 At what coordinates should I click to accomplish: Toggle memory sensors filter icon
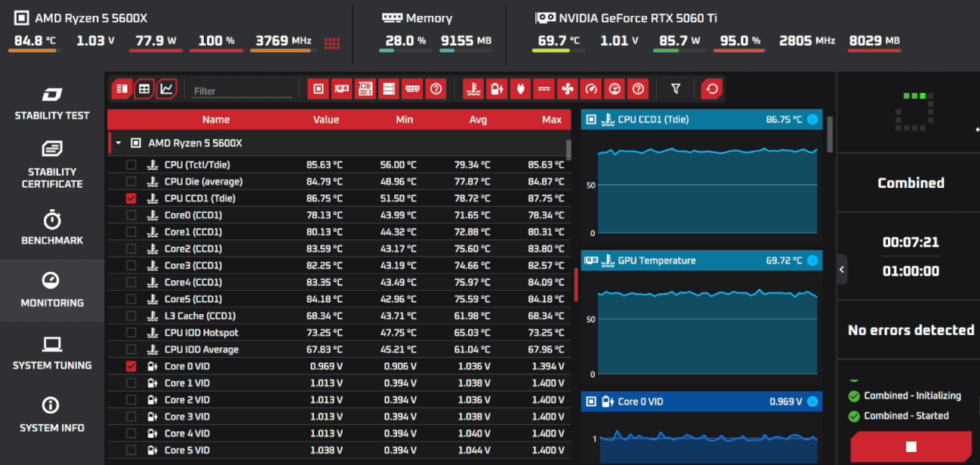[x=412, y=89]
